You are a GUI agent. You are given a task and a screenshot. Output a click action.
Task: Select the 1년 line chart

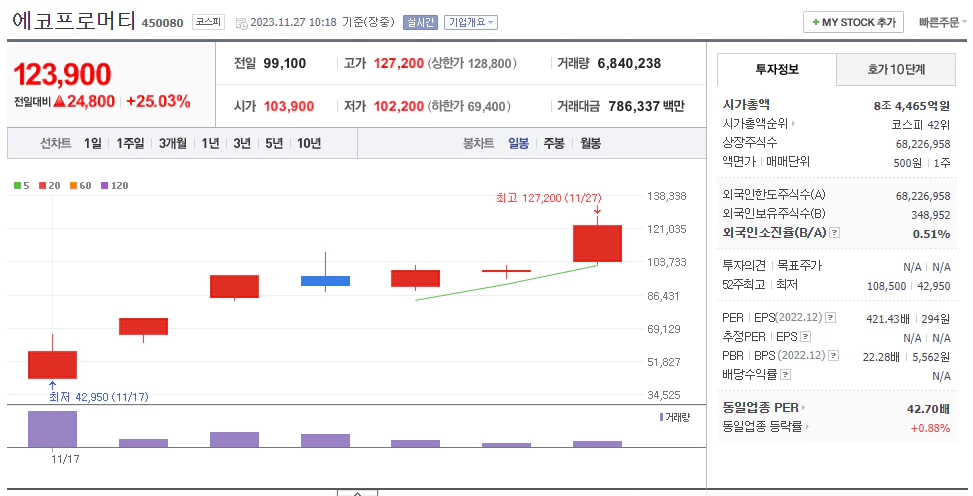point(210,143)
